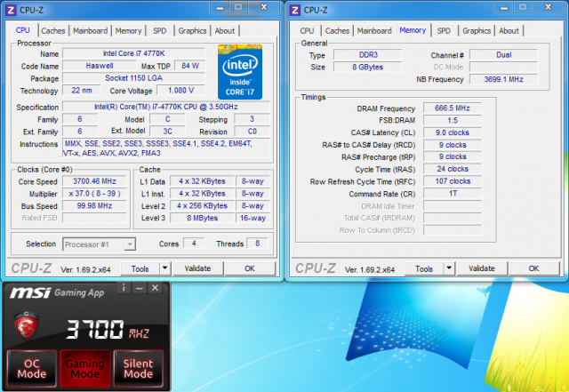This screenshot has height=392, width=569.
Task: Select CPU tab in left CPU-Z window
Action: pos(23,30)
